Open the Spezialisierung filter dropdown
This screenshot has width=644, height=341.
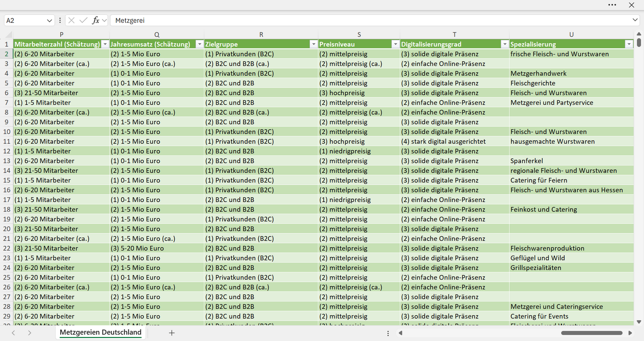coord(629,44)
